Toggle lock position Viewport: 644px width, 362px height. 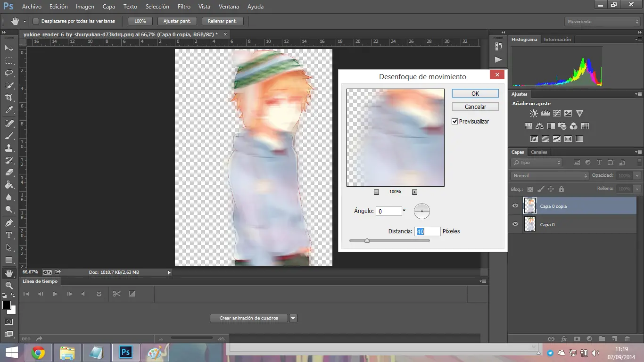pyautogui.click(x=551, y=189)
